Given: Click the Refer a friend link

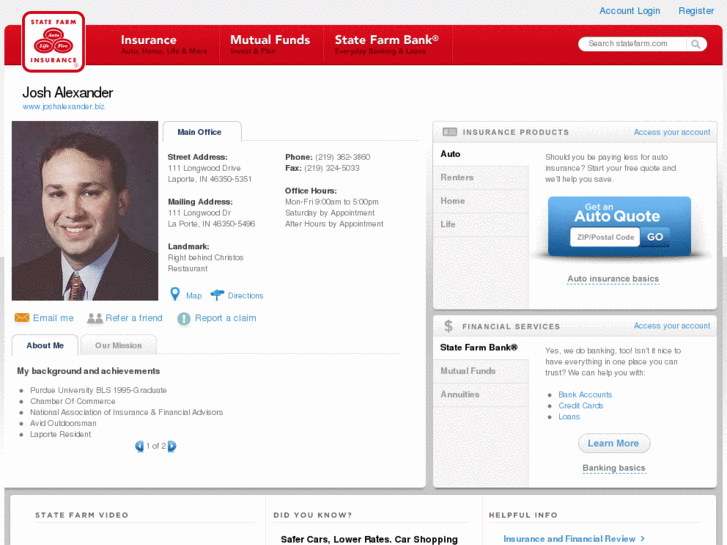Looking at the screenshot, I should coord(134,318).
